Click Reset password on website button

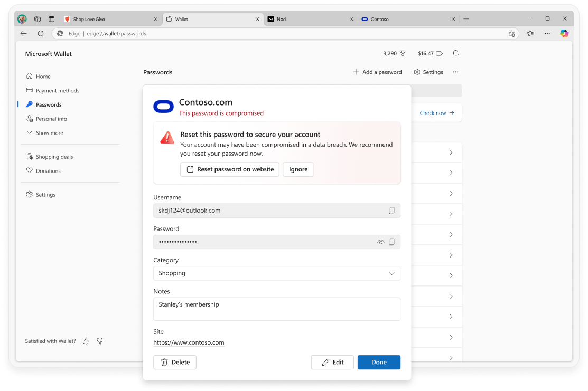pyautogui.click(x=230, y=169)
